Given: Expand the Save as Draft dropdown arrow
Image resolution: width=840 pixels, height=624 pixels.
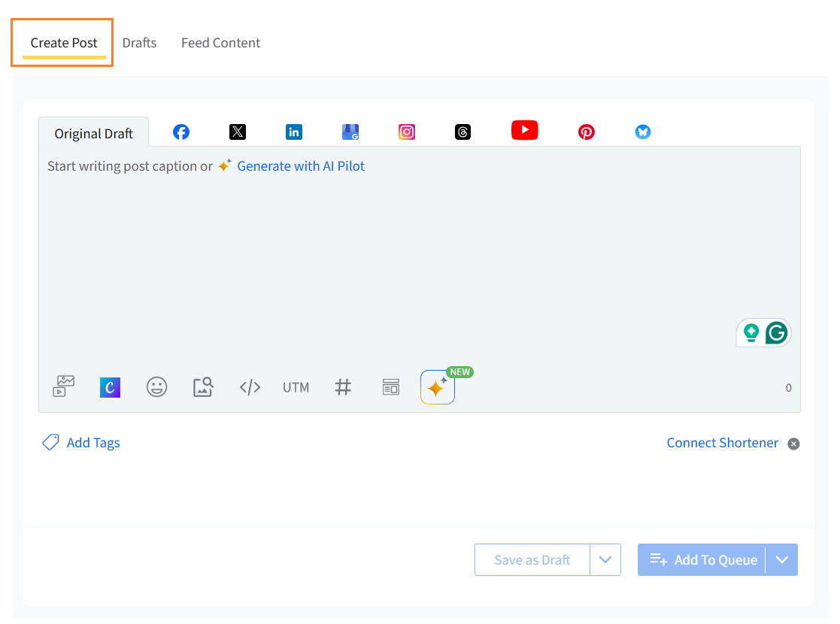Looking at the screenshot, I should pyautogui.click(x=605, y=560).
